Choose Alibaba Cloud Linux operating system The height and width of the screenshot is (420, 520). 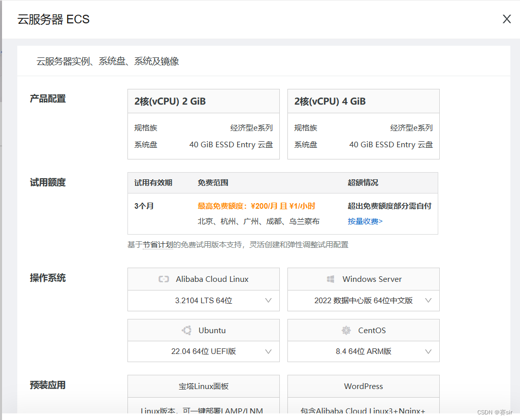click(x=203, y=279)
